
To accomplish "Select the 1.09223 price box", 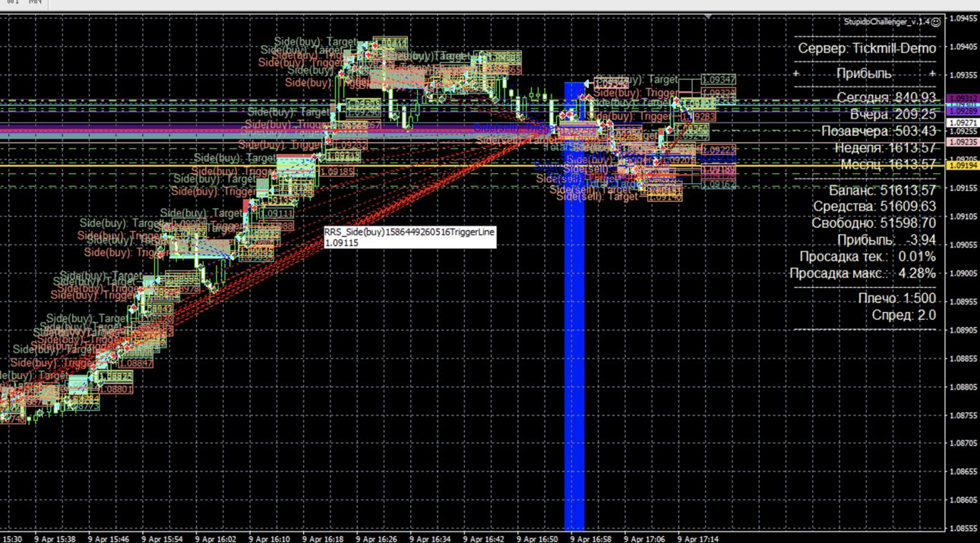I will pyautogui.click(x=718, y=150).
